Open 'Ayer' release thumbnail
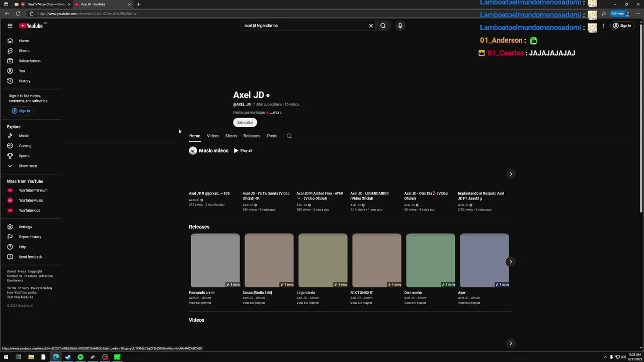Screen dimensions: 644x362 [x=485, y=260]
